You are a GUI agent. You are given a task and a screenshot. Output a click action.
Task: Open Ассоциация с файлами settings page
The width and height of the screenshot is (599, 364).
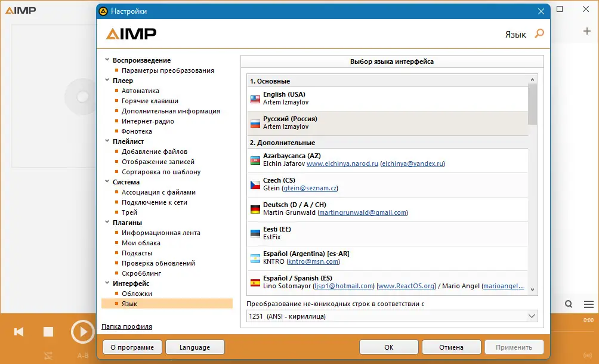(159, 192)
